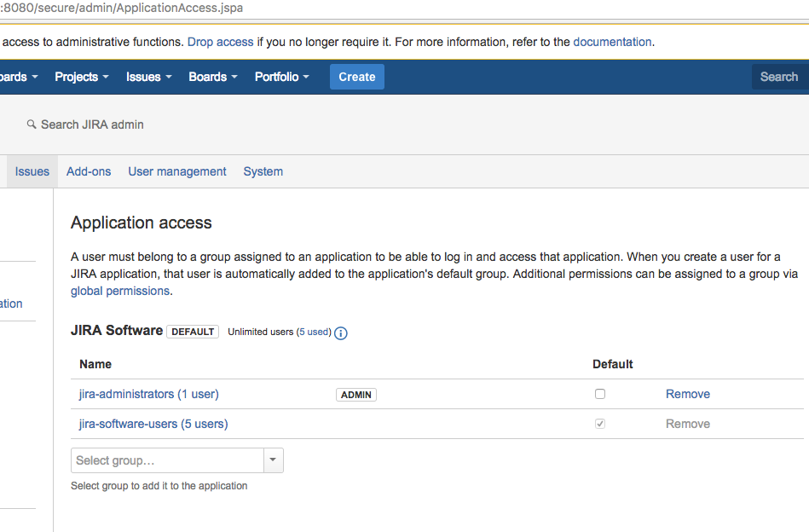Click the JIRA Software heading

point(117,330)
